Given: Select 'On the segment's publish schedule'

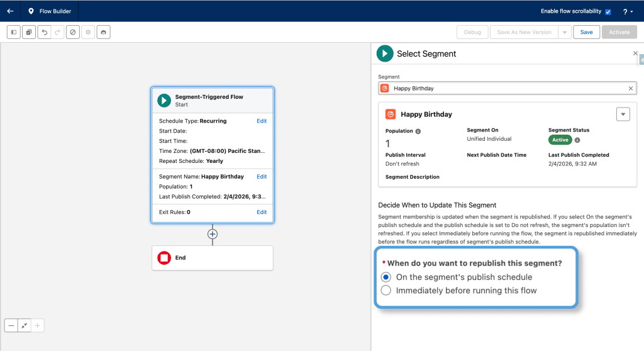Looking at the screenshot, I should tap(386, 277).
